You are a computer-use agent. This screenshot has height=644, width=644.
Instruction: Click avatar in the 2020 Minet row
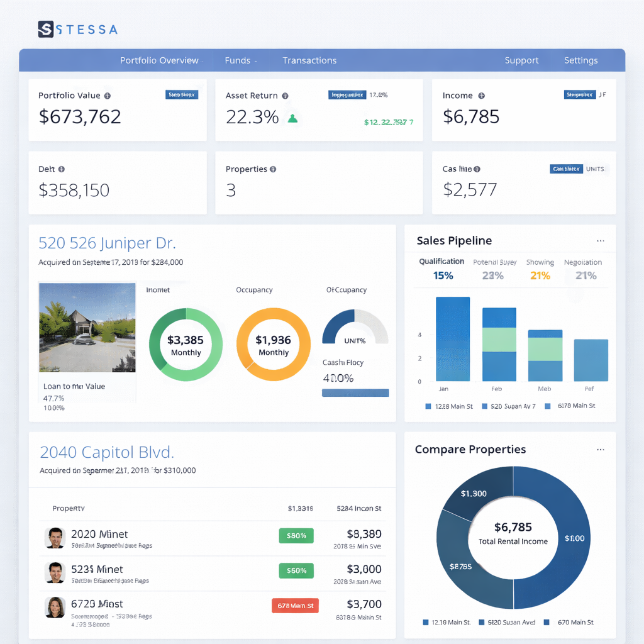[x=55, y=538]
